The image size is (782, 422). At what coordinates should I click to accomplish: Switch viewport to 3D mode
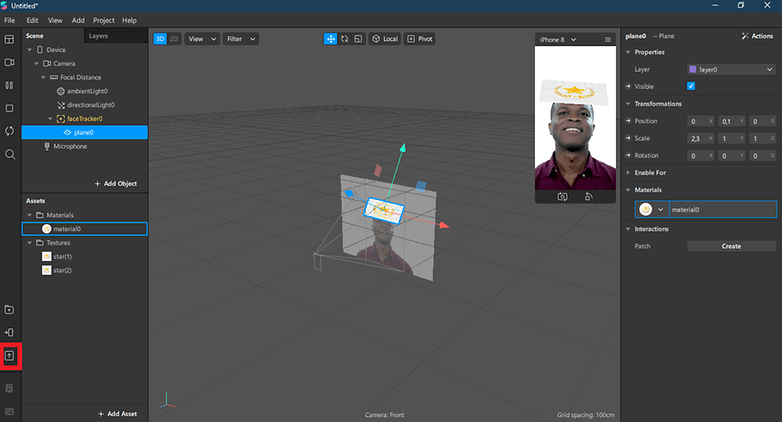click(x=160, y=39)
